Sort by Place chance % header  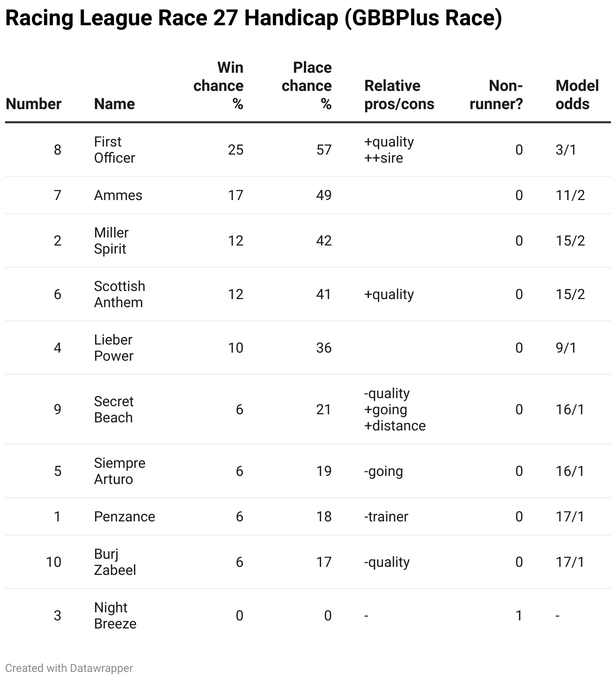coord(306,85)
